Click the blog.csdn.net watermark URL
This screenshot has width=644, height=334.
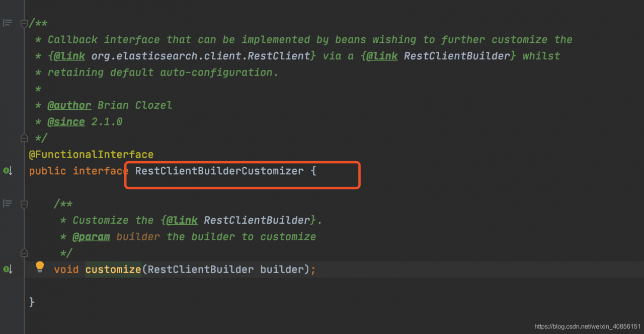click(588, 327)
